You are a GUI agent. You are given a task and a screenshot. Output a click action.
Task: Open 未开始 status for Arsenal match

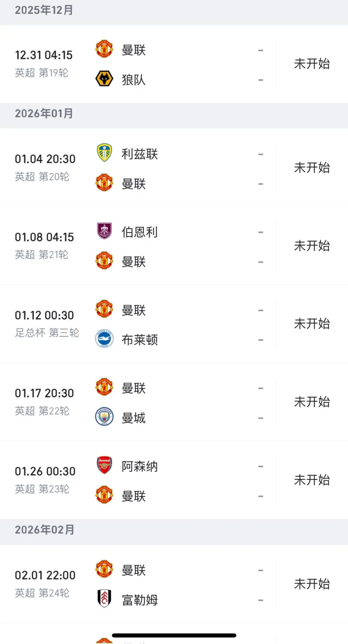pos(312,480)
